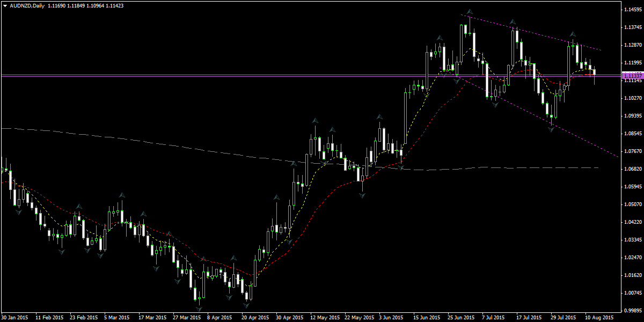Click price scale label 1.06820
This screenshot has height=322, width=644.
(x=633, y=169)
